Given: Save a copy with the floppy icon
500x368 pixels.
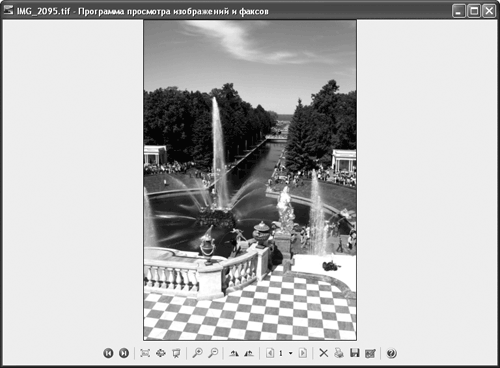Looking at the screenshot, I should [355, 353].
